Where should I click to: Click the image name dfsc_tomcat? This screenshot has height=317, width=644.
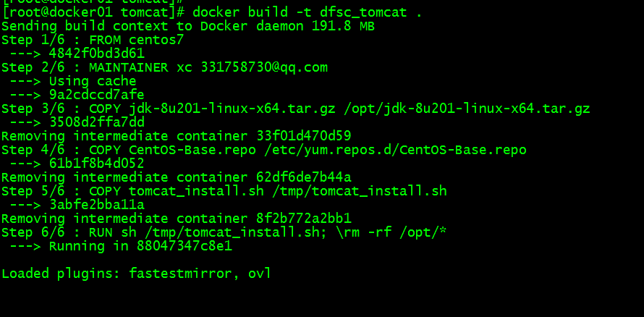(x=363, y=12)
